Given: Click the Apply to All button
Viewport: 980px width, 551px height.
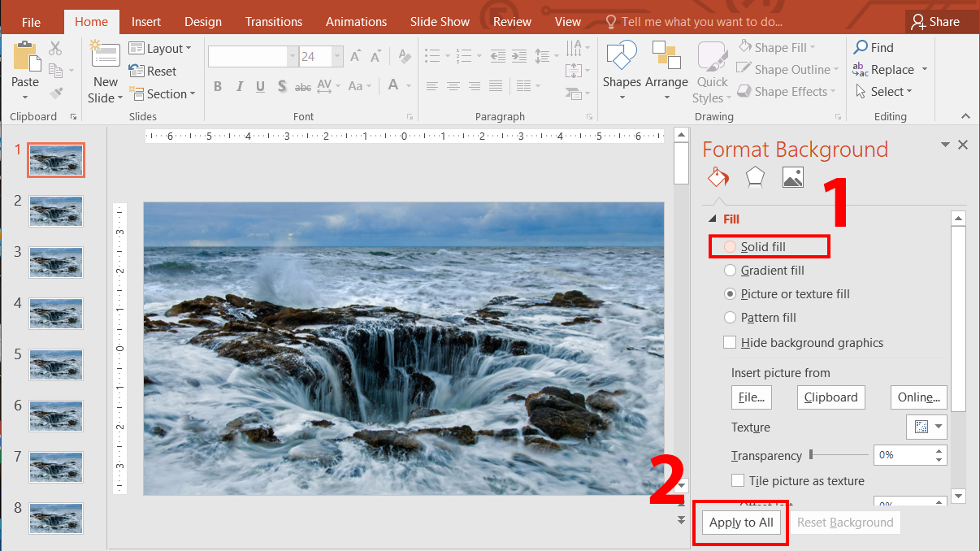Looking at the screenshot, I should click(x=741, y=523).
